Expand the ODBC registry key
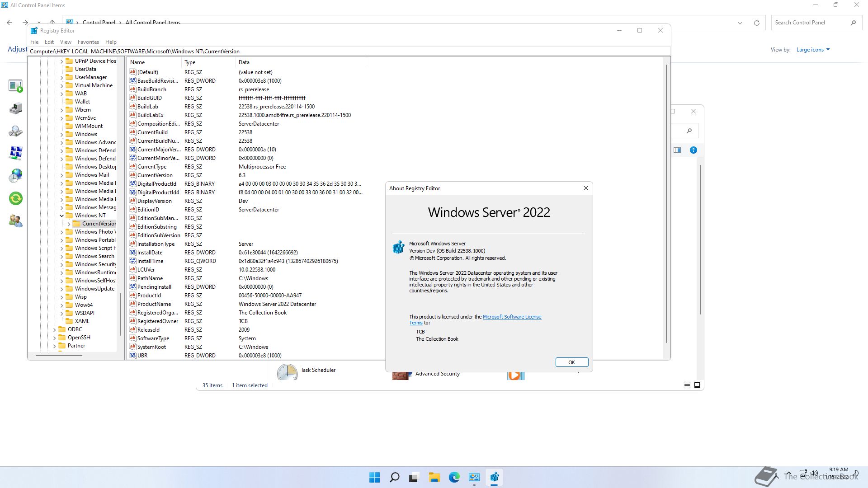 tap(55, 329)
